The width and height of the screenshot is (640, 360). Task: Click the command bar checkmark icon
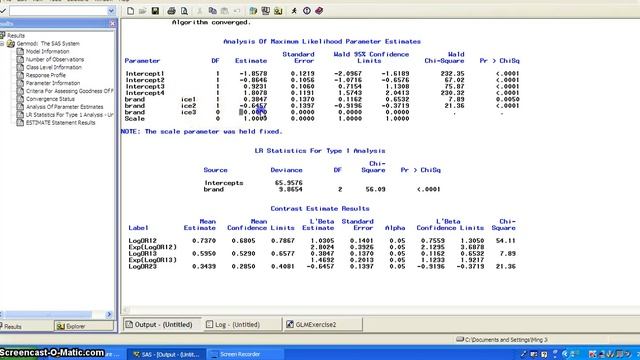[3, 11]
